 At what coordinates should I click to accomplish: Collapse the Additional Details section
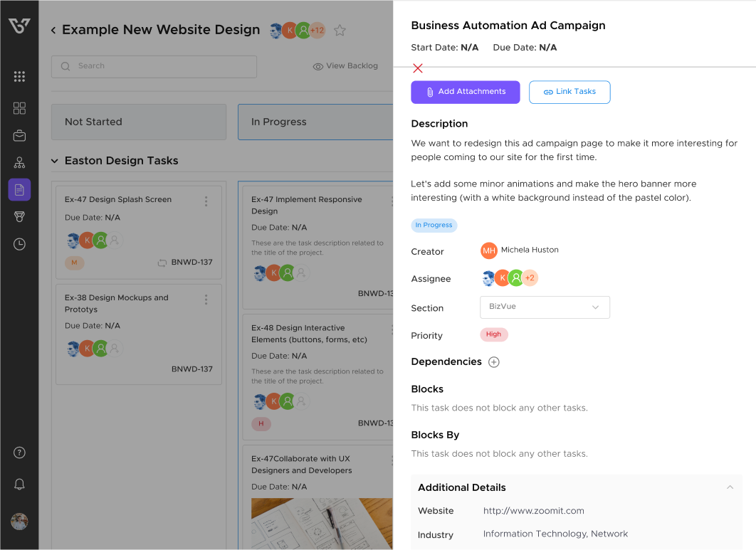[x=730, y=487]
